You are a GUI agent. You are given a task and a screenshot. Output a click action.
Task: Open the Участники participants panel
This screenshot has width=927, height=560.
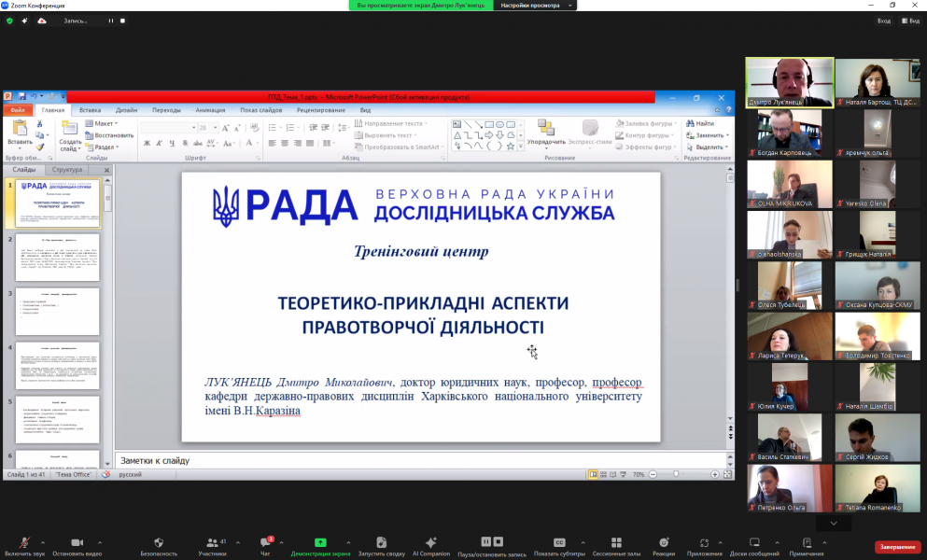[x=212, y=543]
